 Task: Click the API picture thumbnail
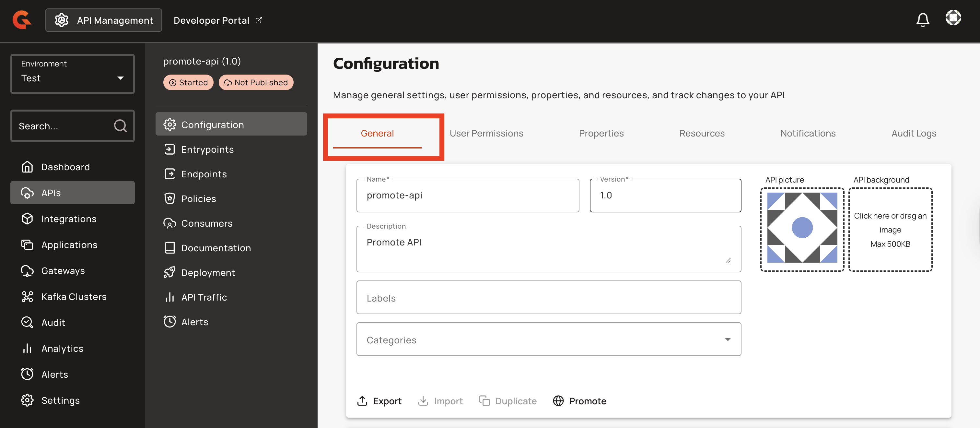(x=801, y=228)
